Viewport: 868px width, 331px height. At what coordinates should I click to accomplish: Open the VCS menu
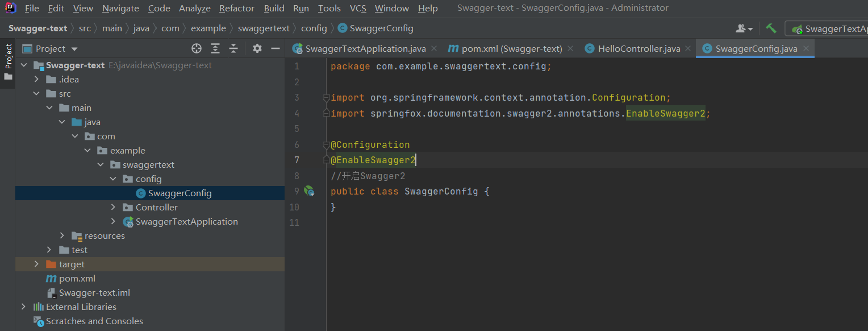pos(358,8)
